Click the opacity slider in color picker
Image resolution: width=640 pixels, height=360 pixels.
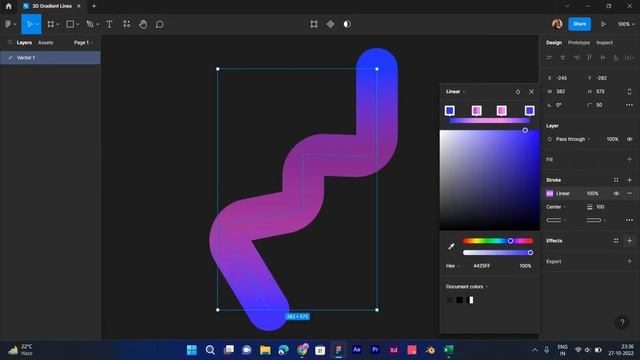pos(498,253)
